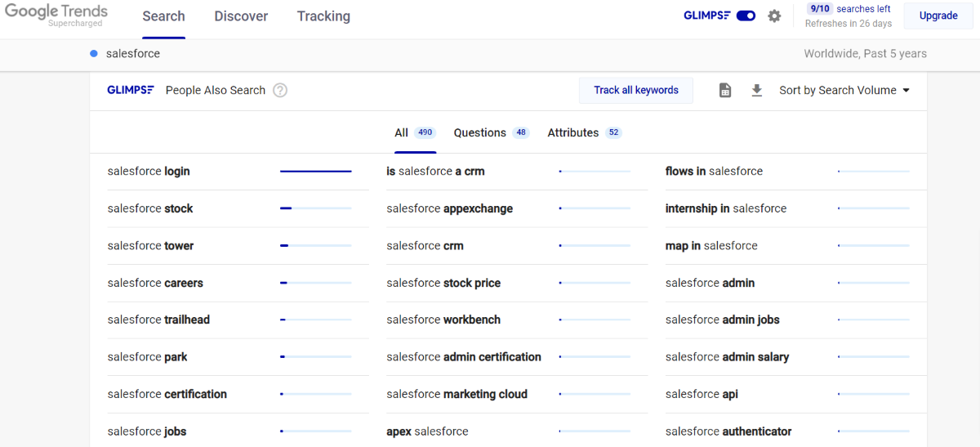
Task: Select keyword salesforce stock
Action: tap(150, 208)
